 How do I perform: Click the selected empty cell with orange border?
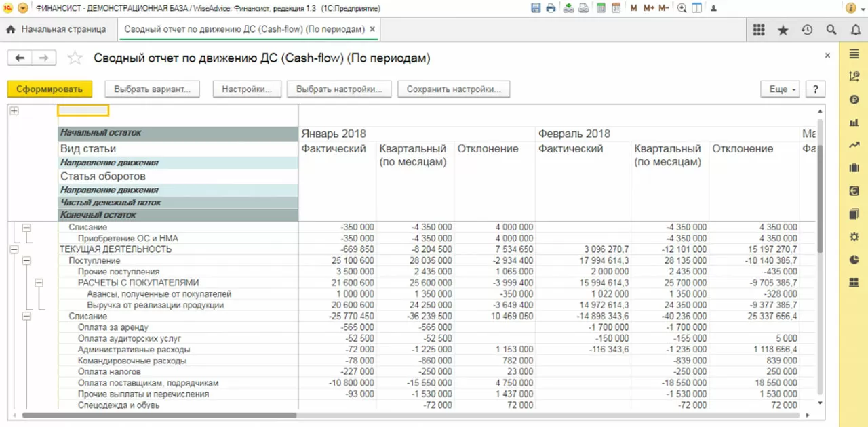[83, 110]
